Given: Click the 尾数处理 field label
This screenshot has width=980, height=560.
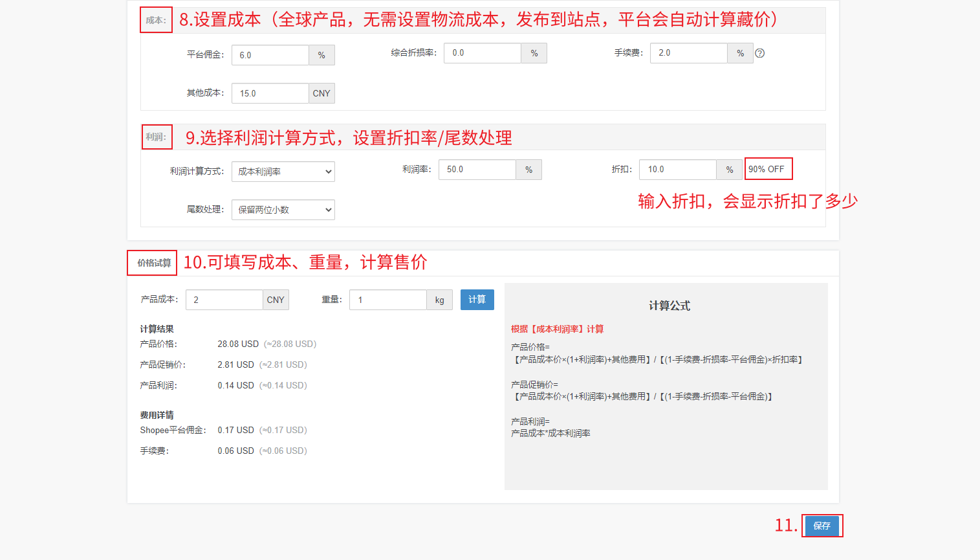Looking at the screenshot, I should [x=206, y=209].
